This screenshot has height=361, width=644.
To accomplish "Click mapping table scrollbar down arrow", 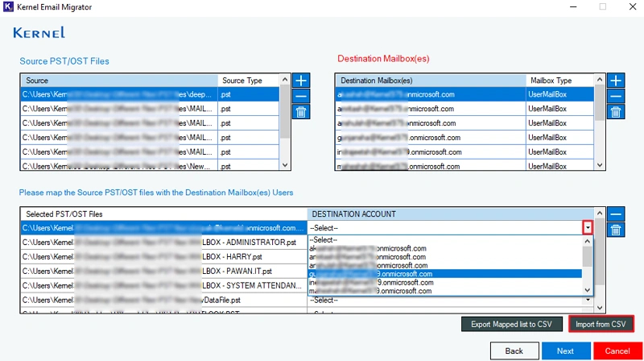I will tap(600, 308).
